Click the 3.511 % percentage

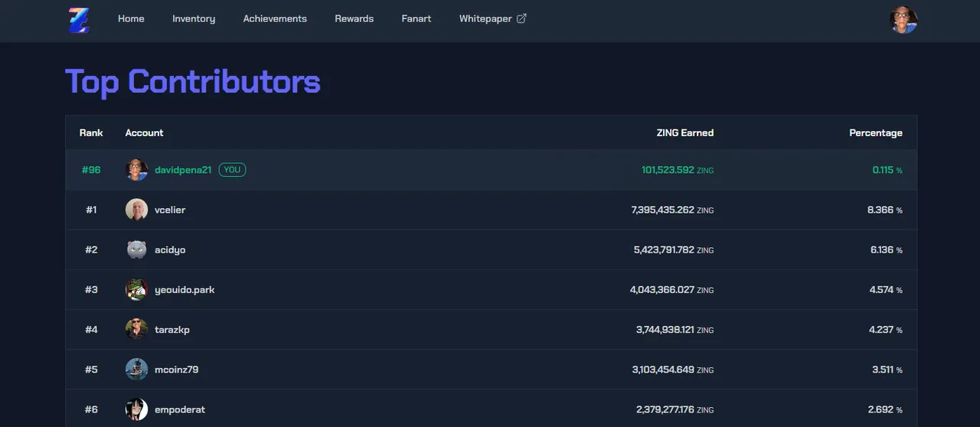click(887, 370)
